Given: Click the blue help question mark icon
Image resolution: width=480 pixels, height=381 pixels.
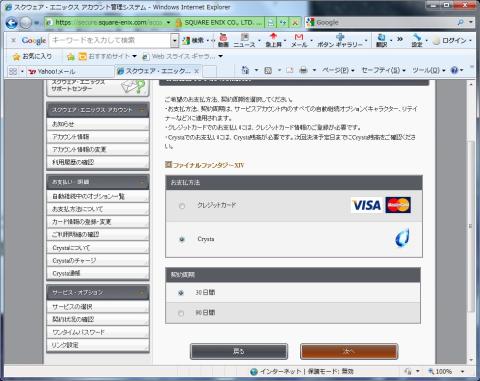Looking at the screenshot, I should click(x=454, y=70).
